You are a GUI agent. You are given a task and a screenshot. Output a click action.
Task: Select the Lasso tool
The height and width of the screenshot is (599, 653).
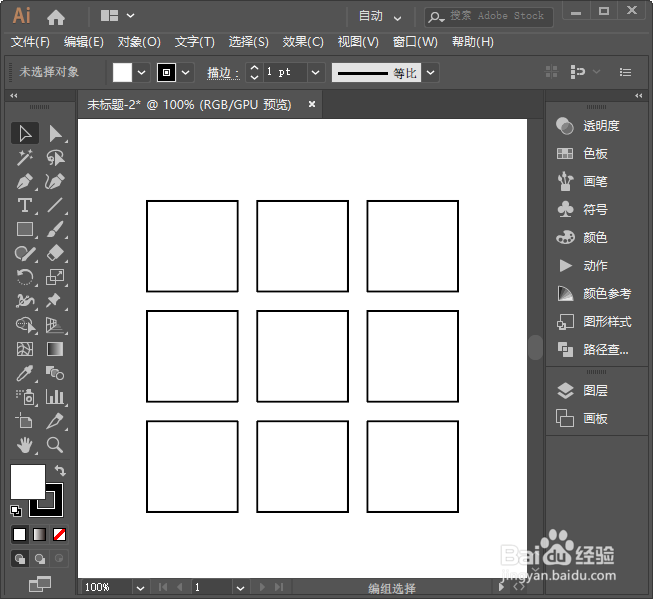pos(55,158)
